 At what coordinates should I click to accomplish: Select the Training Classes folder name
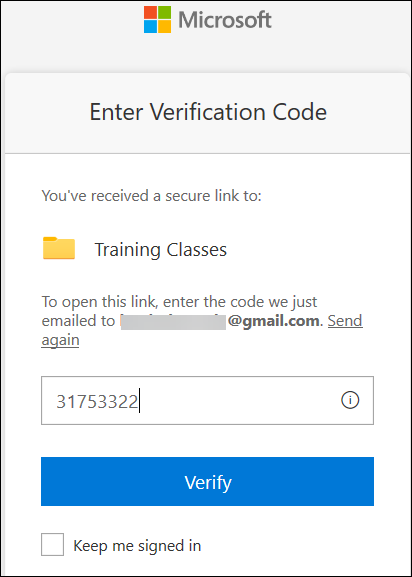coord(161,249)
